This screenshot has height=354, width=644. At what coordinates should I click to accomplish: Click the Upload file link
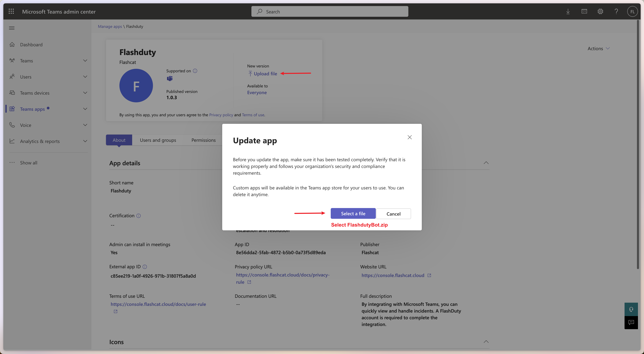(x=262, y=73)
